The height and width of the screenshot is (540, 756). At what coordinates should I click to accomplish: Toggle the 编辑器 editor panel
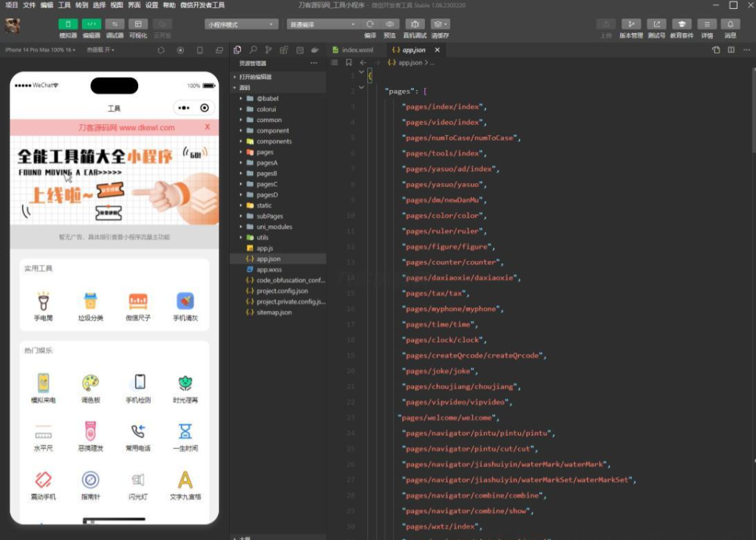(x=92, y=24)
